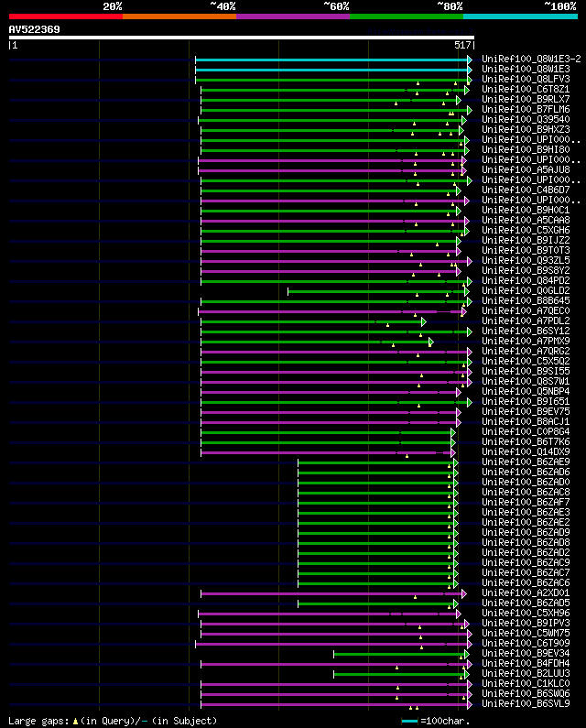
Task: Click the short green alignment bar of UniRef100_Q0GLD2
Action: [x=378, y=291]
